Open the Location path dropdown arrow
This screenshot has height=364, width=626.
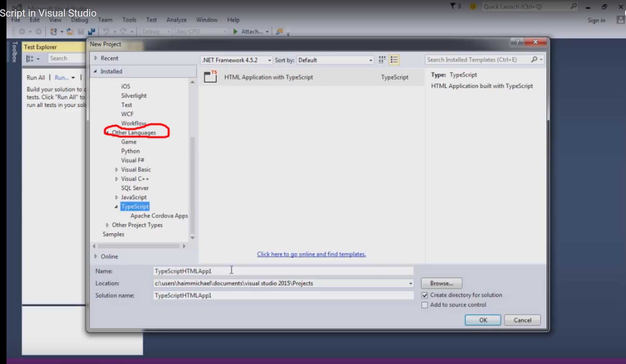[410, 284]
